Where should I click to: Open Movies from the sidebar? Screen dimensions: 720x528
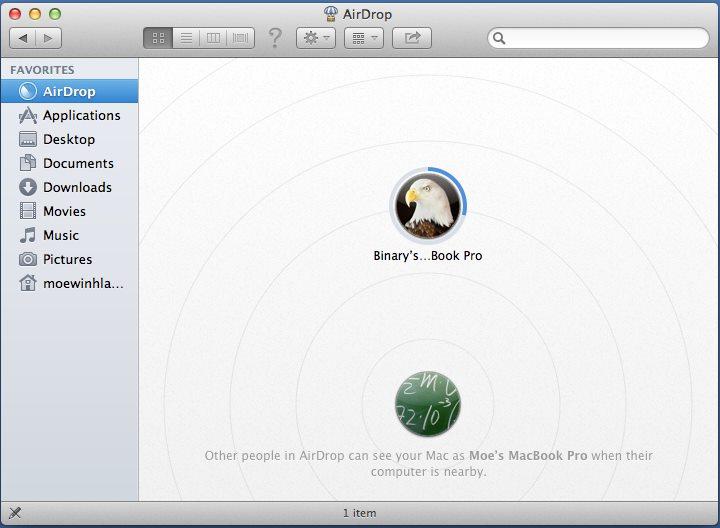[x=69, y=211]
